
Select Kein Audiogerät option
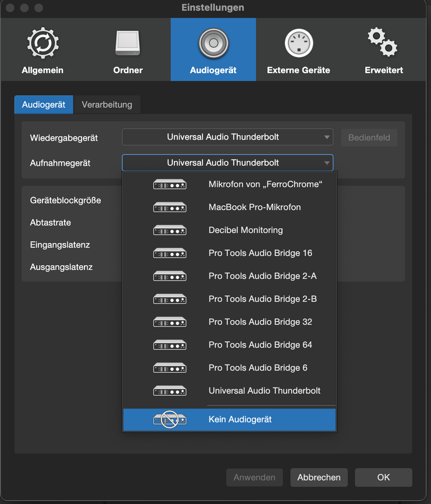coord(229,420)
